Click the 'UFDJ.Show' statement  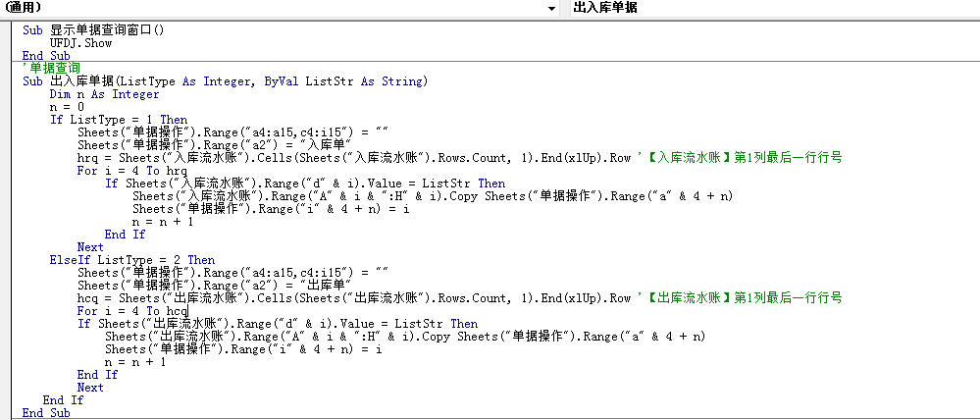coord(80,43)
